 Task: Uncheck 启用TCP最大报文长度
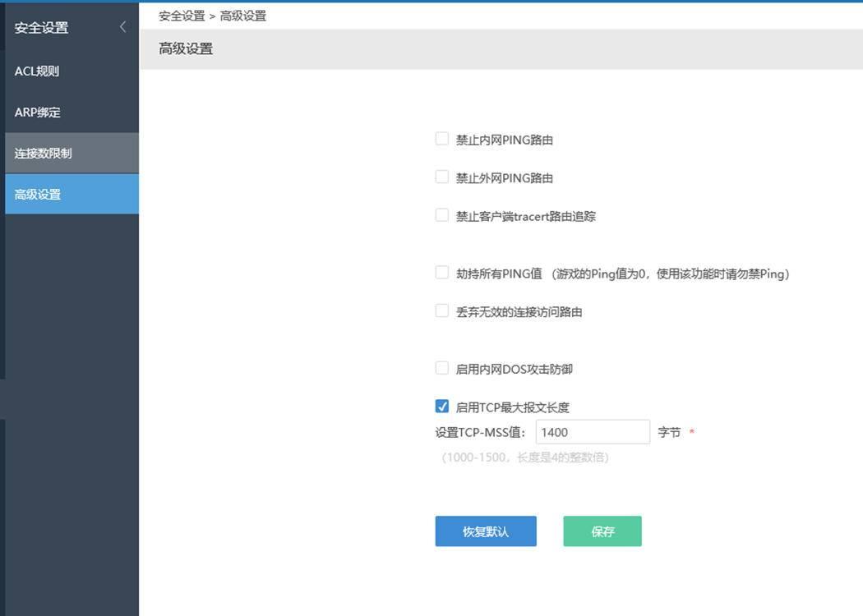[441, 405]
